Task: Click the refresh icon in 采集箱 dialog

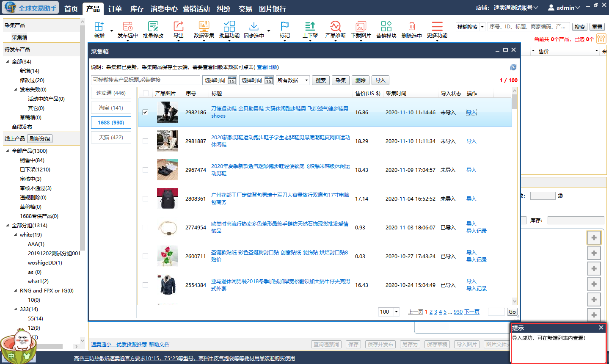Action: pyautogui.click(x=513, y=67)
